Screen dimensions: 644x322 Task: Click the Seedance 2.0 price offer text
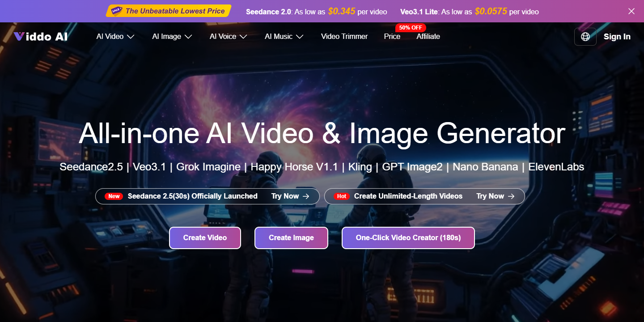point(317,12)
